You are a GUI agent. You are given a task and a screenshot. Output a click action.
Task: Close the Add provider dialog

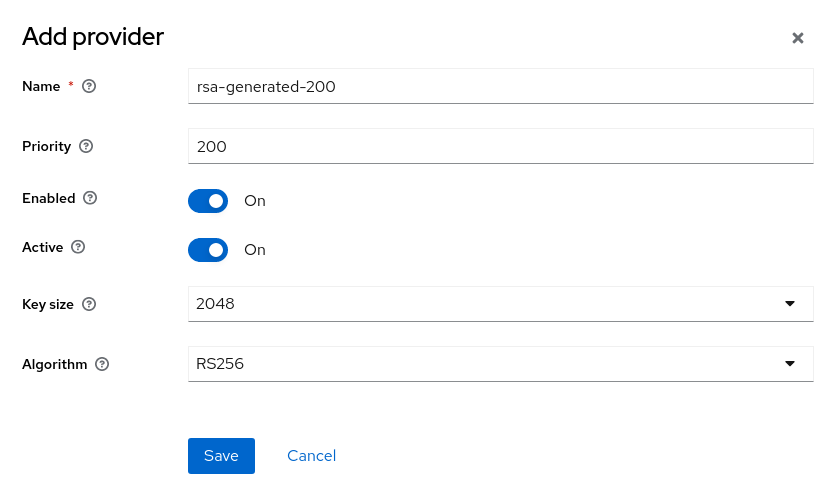point(797,38)
